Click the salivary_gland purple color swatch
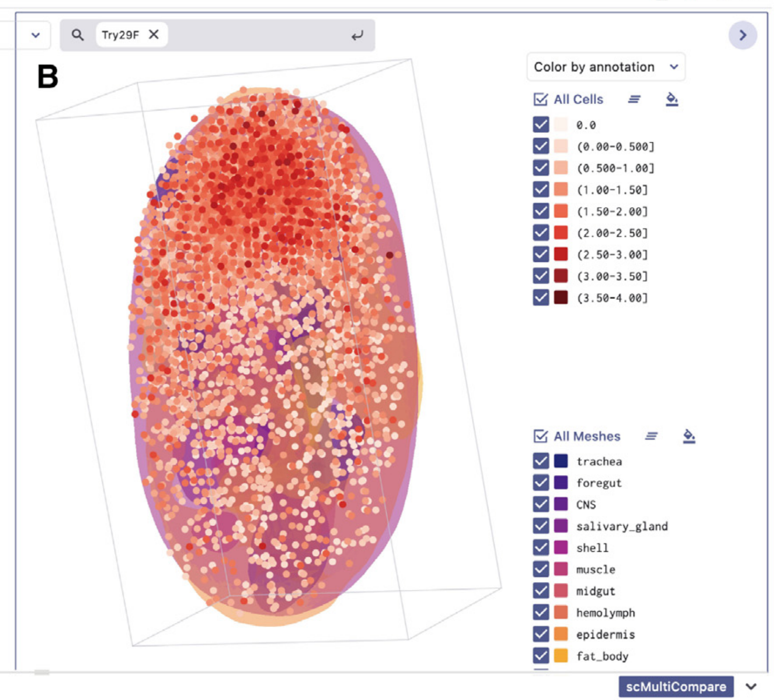Screen dimensions: 776x700 [561, 526]
